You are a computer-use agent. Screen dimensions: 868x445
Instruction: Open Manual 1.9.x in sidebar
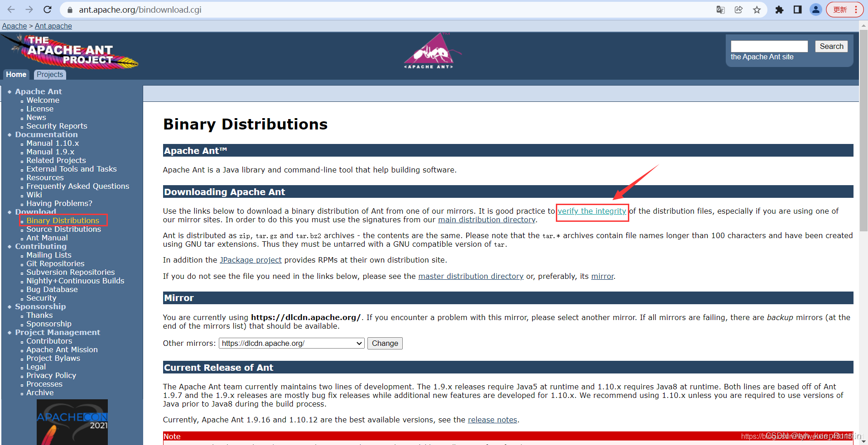coord(50,152)
